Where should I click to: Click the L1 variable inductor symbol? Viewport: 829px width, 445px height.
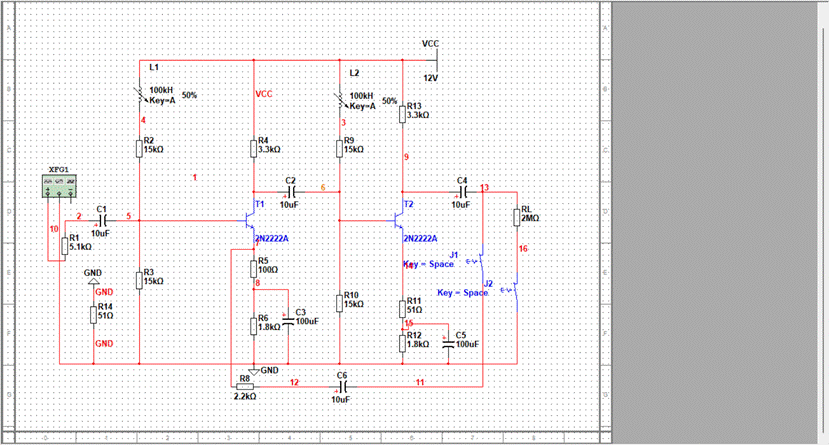click(140, 94)
